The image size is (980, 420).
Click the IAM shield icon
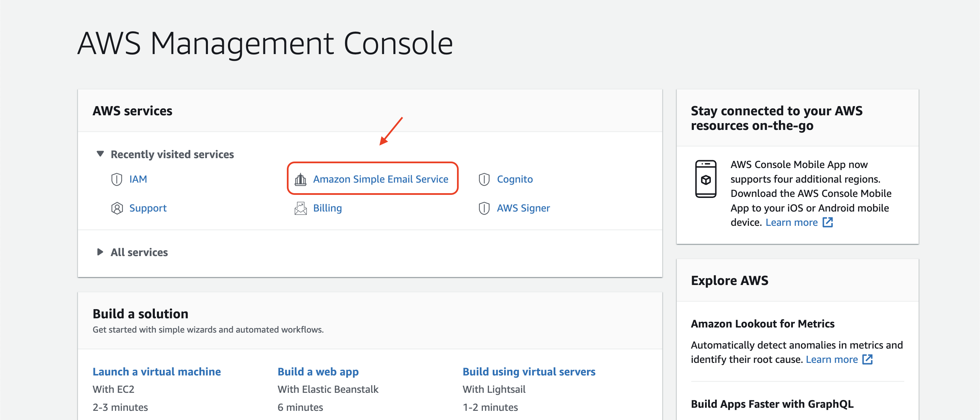click(116, 179)
